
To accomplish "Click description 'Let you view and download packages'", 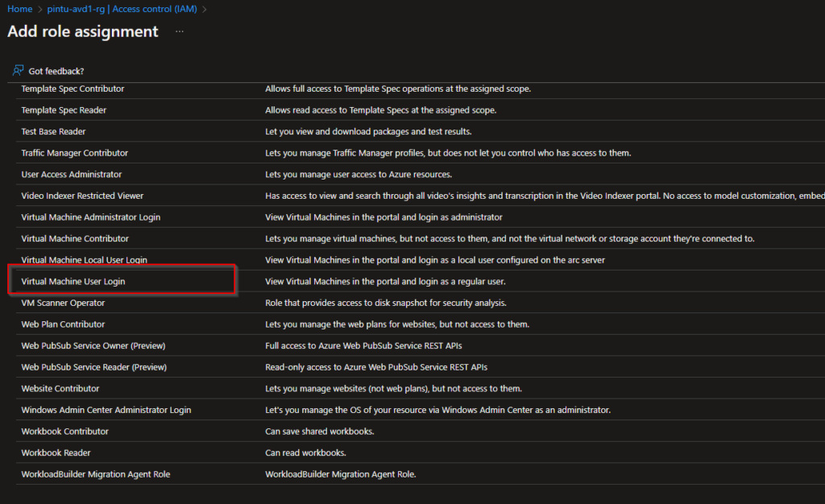I will [x=368, y=131].
